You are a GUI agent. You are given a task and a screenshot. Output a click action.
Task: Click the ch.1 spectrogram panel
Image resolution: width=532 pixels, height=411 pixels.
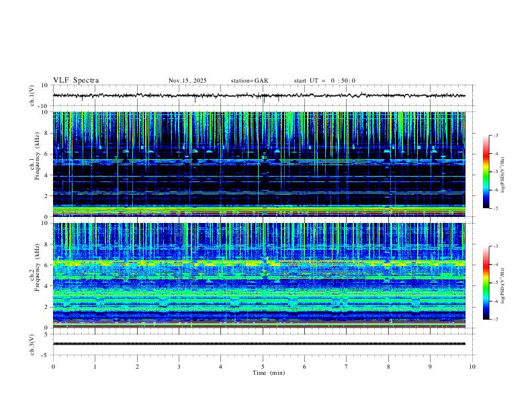[x=259, y=164]
